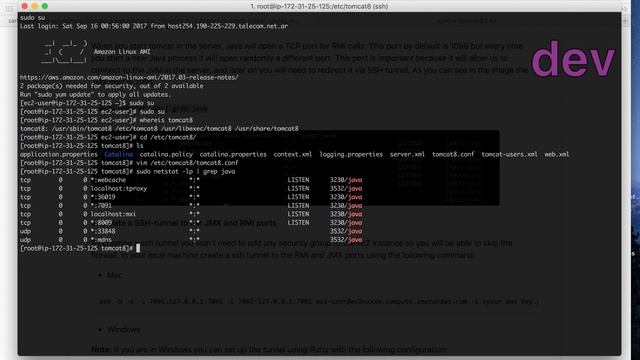The height and width of the screenshot is (360, 640).
Task: Click web.xml in the ls output
Action: pyautogui.click(x=557, y=154)
